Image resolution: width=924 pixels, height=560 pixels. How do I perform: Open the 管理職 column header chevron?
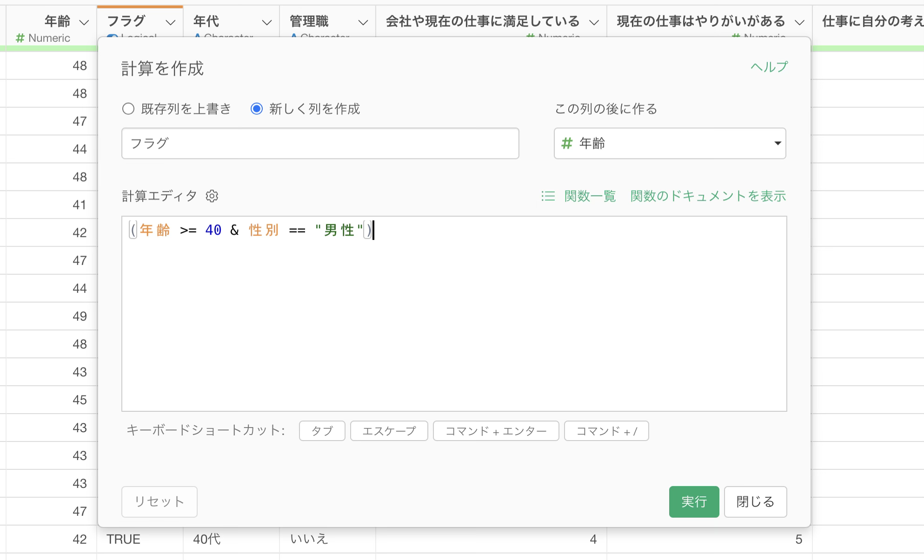point(363,22)
